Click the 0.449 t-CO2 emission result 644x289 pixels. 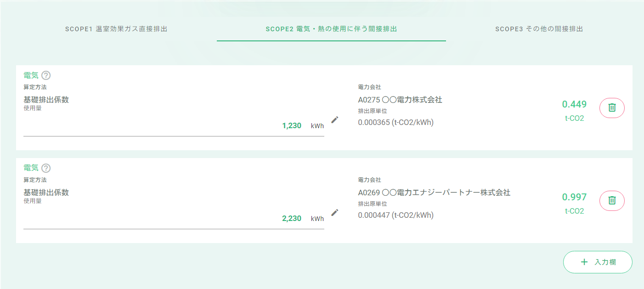(x=574, y=110)
